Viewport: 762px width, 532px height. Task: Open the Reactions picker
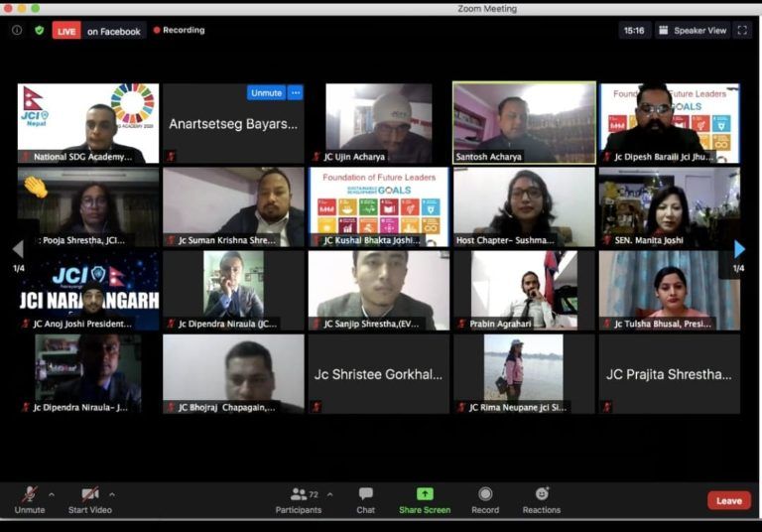tap(542, 499)
